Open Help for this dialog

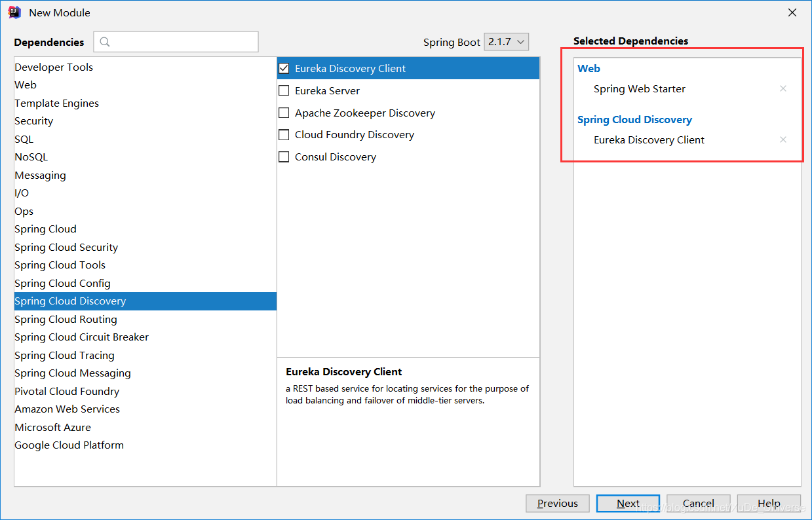769,503
